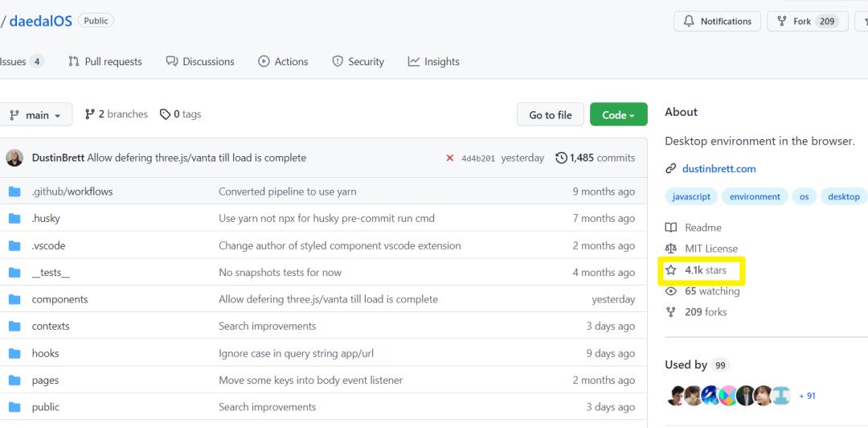Click the eye icon for 65 watching
The width and height of the screenshot is (868, 428).
(671, 291)
